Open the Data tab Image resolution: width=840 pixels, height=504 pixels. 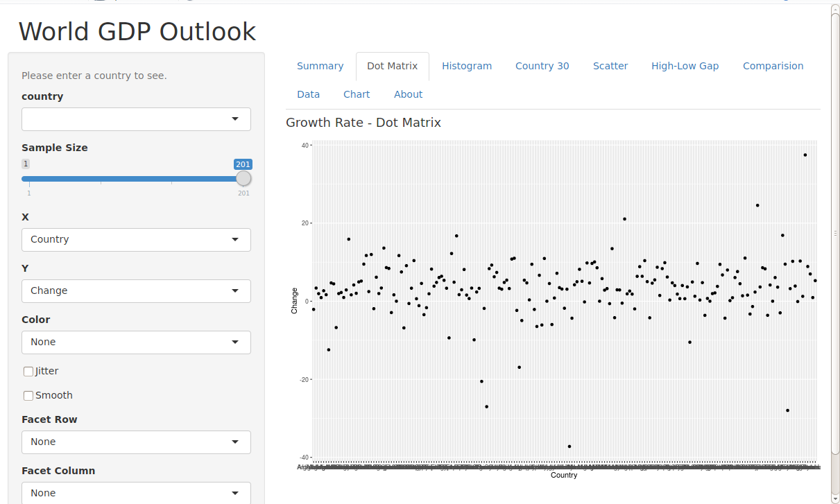point(308,95)
